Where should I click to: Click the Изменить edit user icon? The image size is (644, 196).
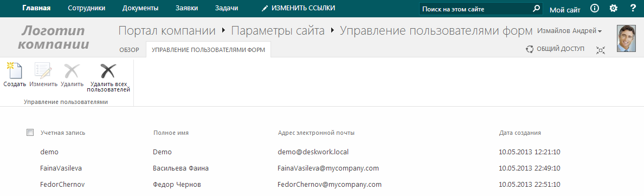[x=43, y=70]
